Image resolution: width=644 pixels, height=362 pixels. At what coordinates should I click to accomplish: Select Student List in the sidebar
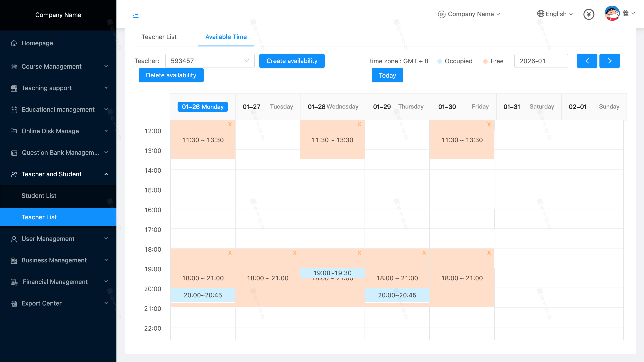tap(39, 196)
